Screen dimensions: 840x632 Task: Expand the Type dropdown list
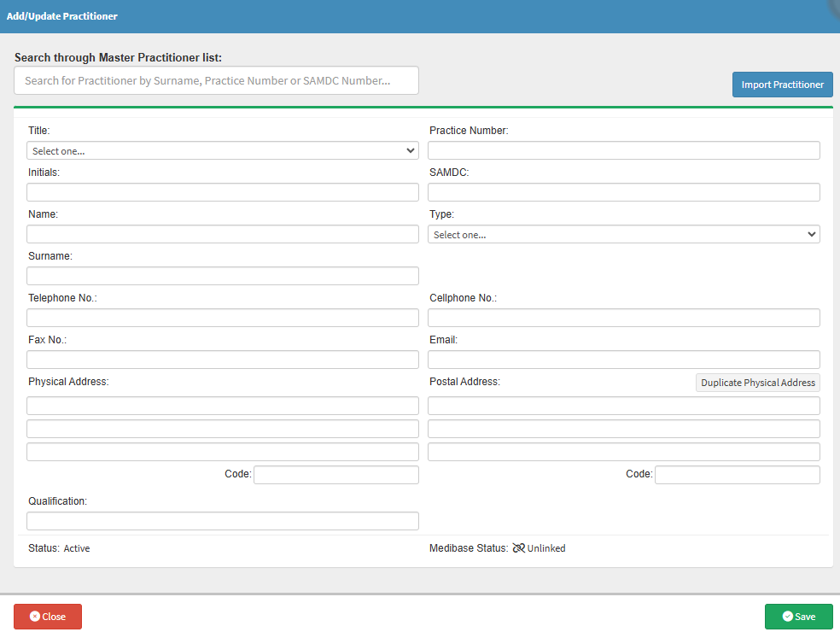623,234
